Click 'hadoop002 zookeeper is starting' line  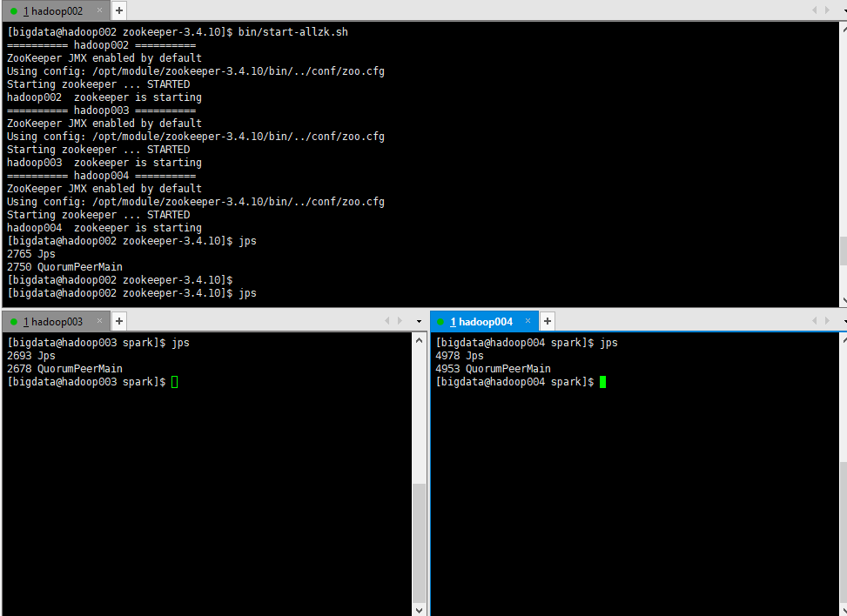pos(104,97)
